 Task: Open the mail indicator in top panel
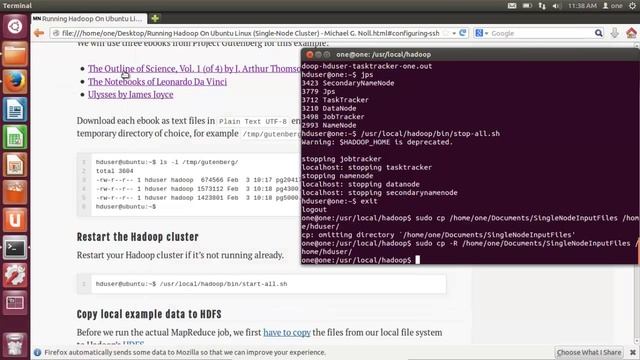tap(512, 6)
